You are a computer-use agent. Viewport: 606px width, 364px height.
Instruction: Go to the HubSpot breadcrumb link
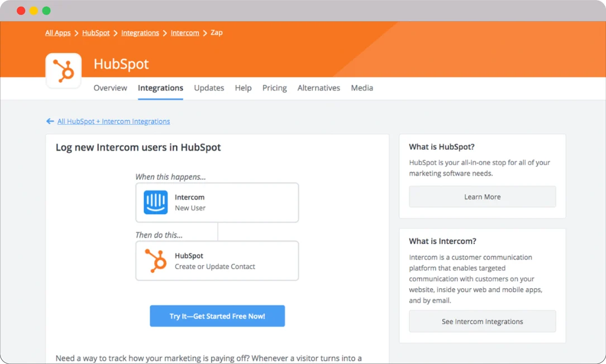(96, 33)
